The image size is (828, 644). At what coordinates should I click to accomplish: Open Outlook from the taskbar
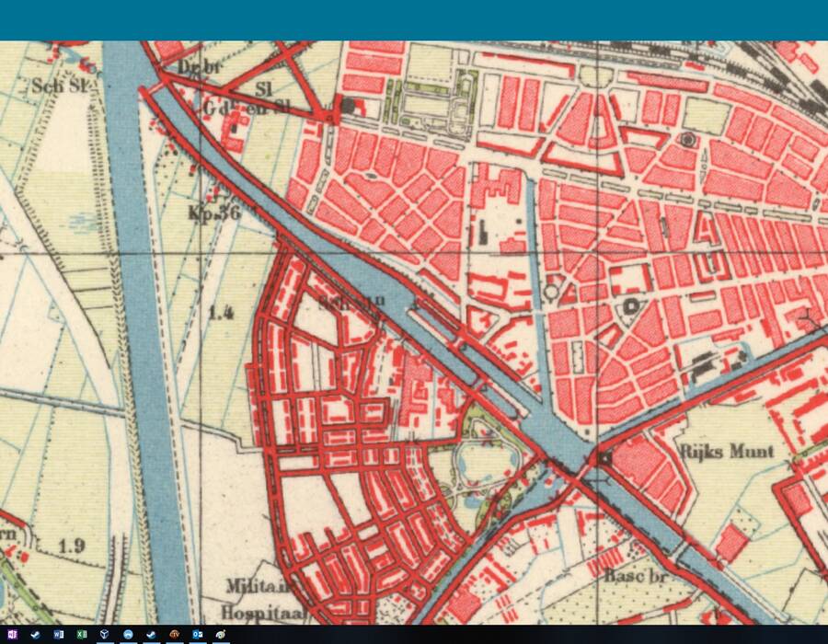click(x=198, y=634)
